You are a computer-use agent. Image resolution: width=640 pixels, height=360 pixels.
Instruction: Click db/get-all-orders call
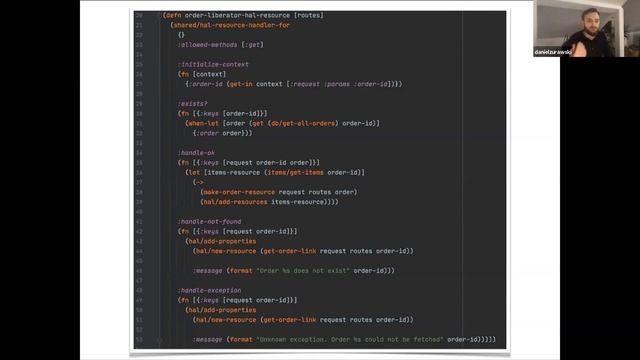303,123
